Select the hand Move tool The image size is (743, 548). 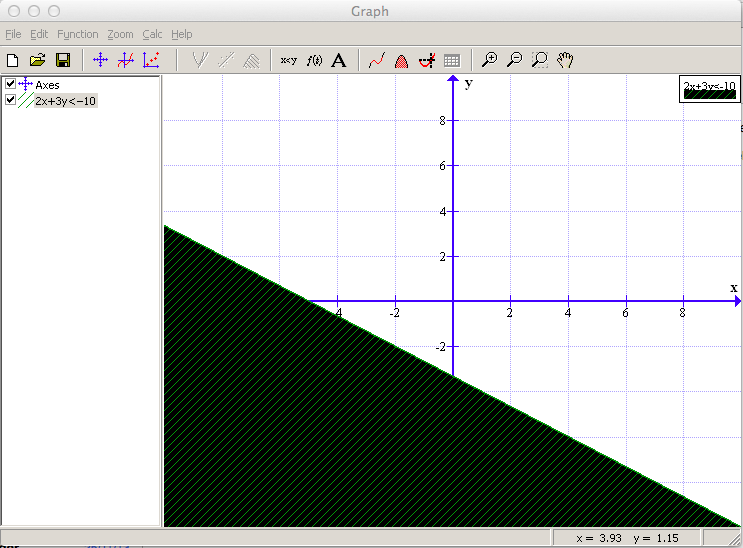pyautogui.click(x=565, y=60)
